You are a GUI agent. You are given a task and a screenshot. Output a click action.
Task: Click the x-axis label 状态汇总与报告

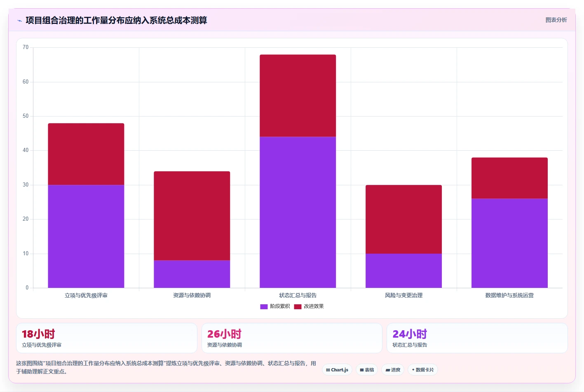[298, 295]
